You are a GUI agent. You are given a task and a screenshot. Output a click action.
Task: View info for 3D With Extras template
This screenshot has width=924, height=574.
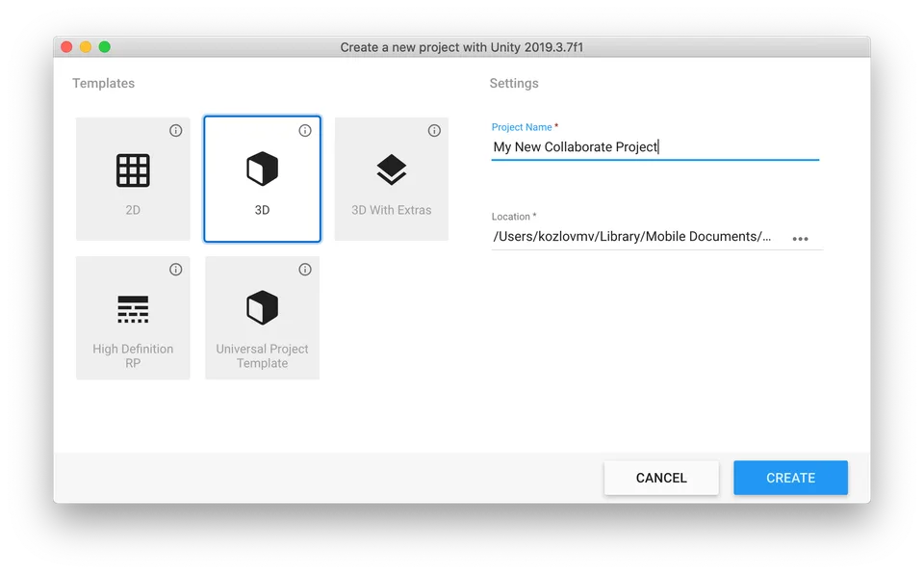coord(434,131)
